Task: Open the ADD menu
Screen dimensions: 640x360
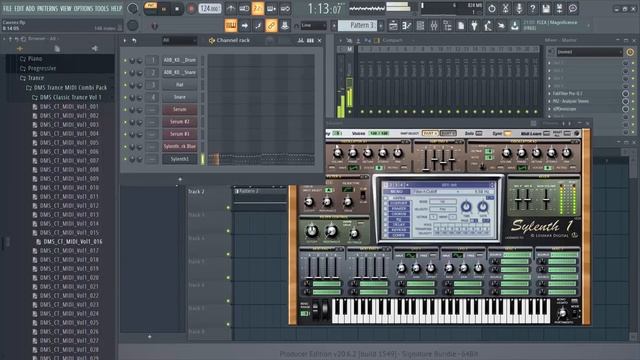Action: (30, 8)
